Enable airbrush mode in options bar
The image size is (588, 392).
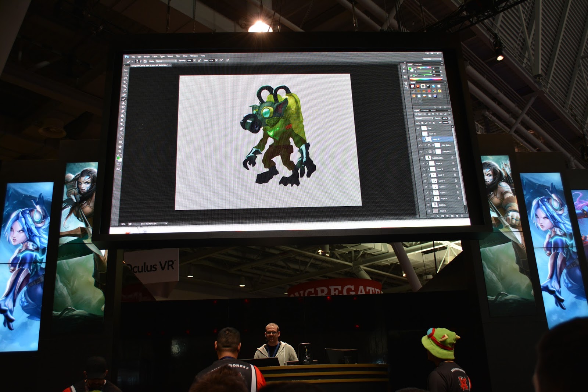222,60
